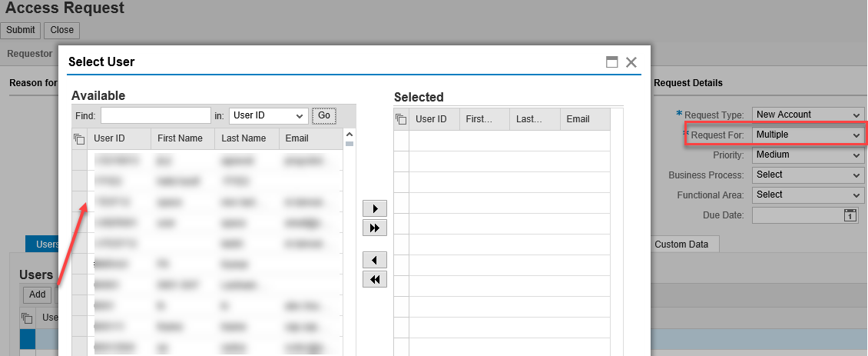Expand the Priority dropdown
Screen dimensions: 868x356
(x=807, y=155)
